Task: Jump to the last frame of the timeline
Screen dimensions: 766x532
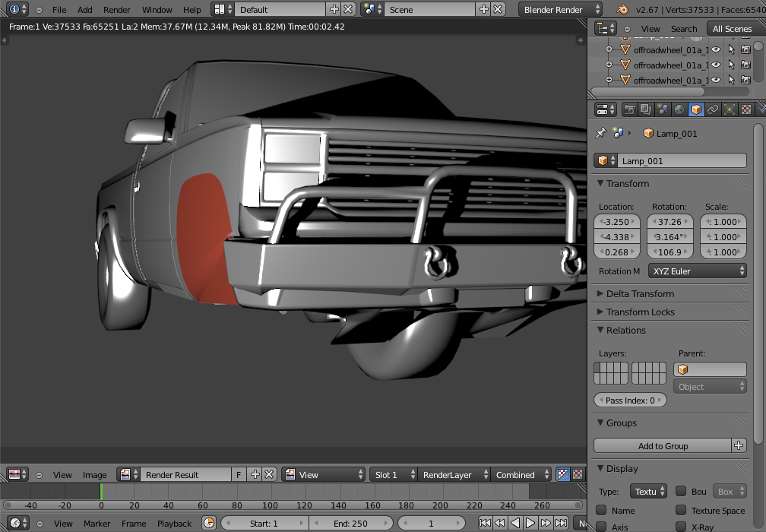Action: click(x=561, y=523)
